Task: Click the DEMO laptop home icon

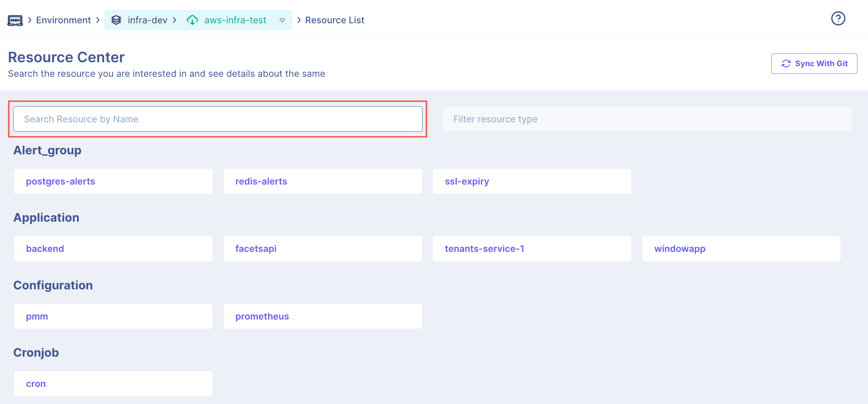Action: click(15, 20)
